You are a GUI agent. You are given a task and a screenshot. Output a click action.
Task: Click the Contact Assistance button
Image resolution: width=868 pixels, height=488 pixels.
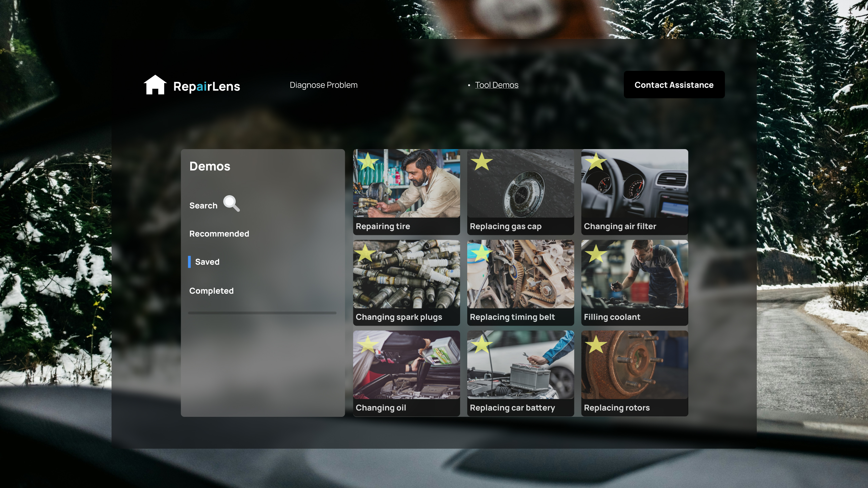(674, 85)
